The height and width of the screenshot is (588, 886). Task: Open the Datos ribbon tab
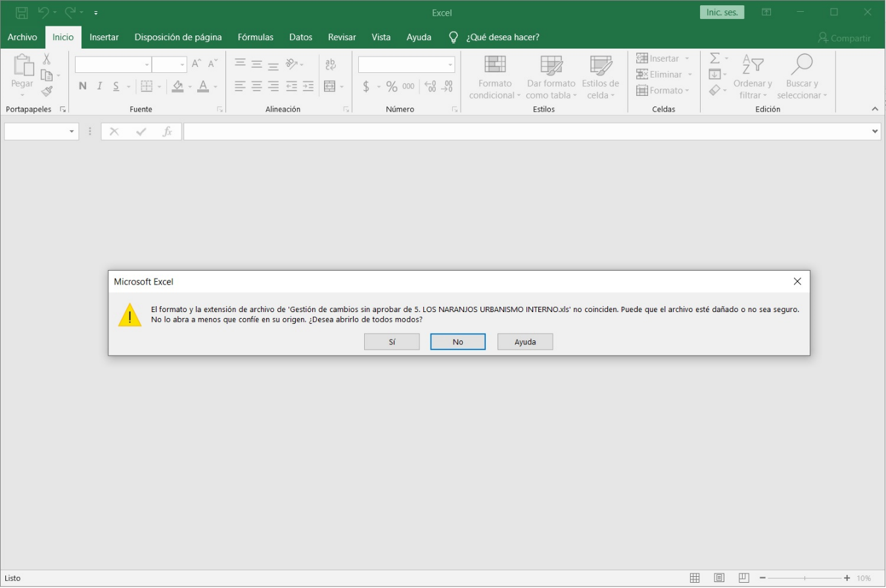click(300, 37)
